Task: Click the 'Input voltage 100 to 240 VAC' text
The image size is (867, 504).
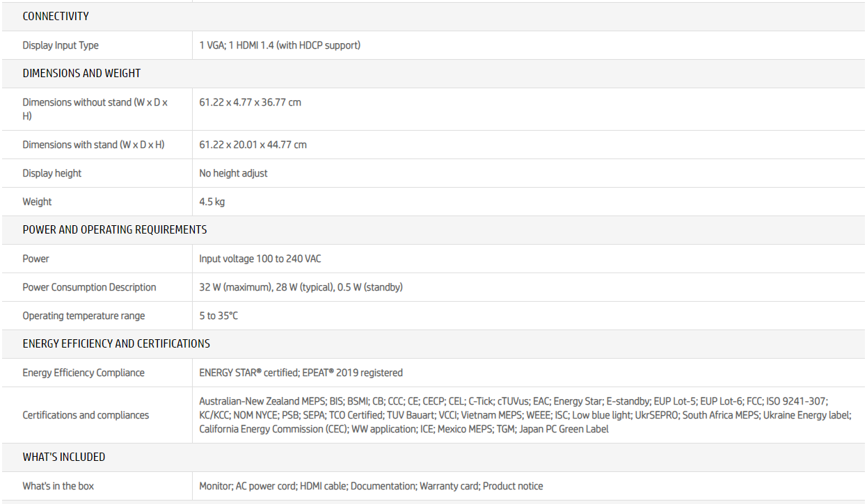Action: (x=260, y=259)
